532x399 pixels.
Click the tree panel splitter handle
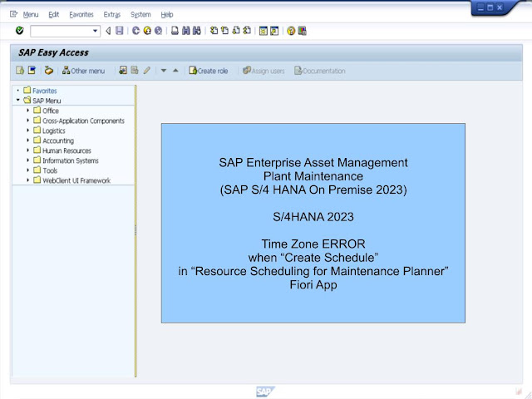coord(135,230)
